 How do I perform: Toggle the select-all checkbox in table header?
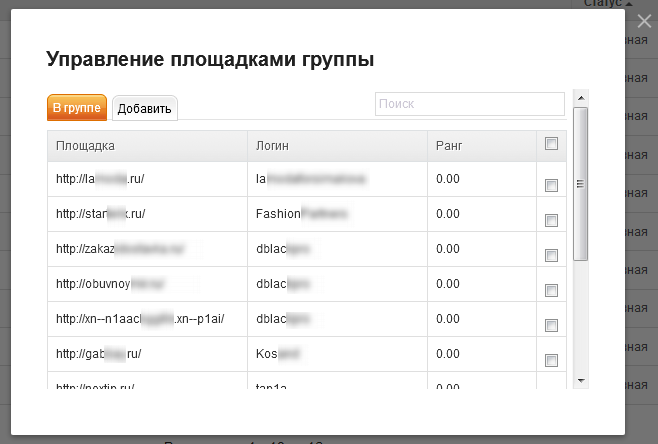point(551,145)
